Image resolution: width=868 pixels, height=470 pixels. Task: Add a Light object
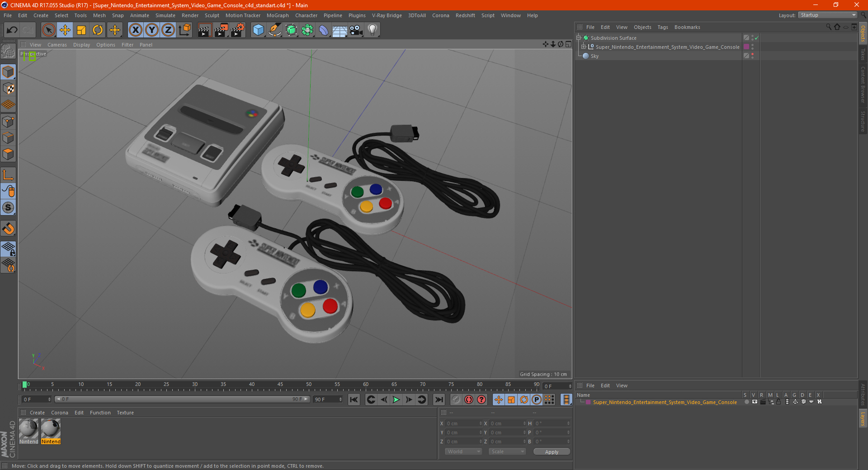373,30
